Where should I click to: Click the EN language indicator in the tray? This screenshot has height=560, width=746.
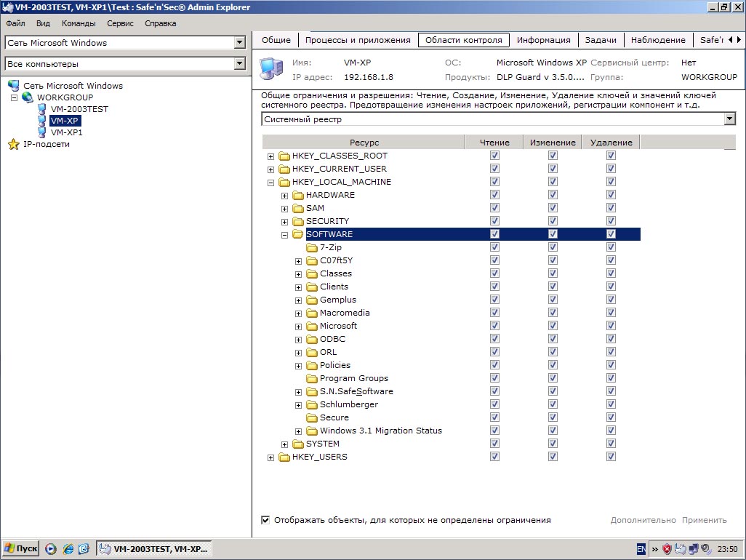tap(641, 549)
